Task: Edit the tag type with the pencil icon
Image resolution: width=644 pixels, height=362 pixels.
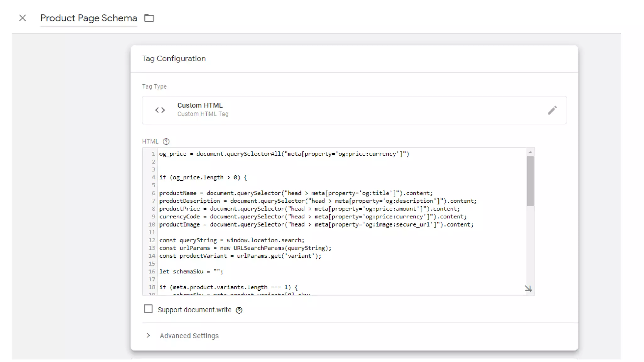Action: tap(552, 110)
